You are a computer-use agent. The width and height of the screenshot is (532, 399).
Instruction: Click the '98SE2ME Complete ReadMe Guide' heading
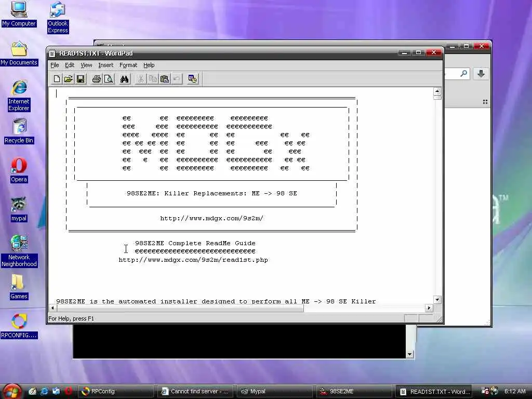(x=195, y=243)
